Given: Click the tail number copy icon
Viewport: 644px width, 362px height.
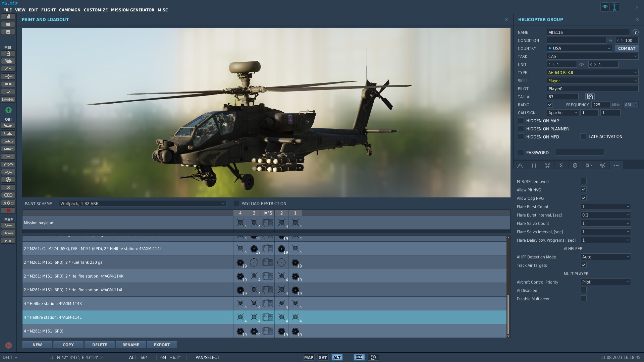Looking at the screenshot, I should (x=590, y=97).
